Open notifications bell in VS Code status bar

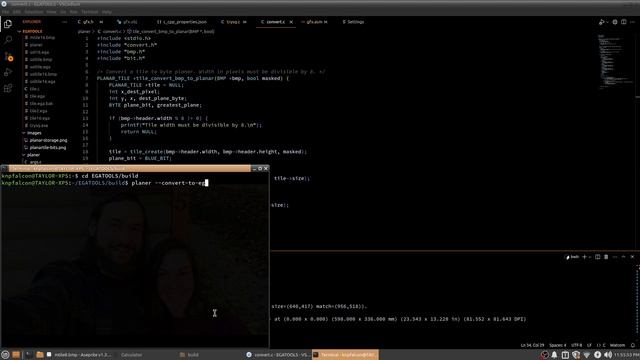633,345
